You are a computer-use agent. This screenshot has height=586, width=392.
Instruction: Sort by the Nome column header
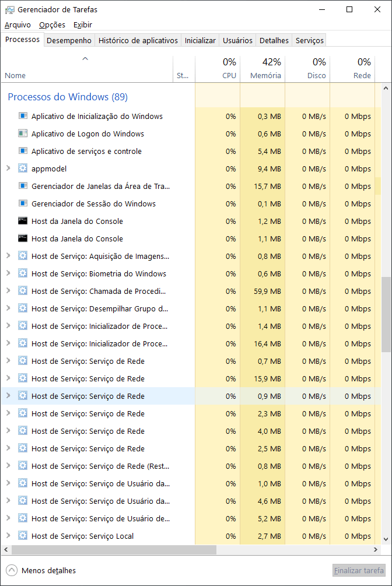pos(87,69)
